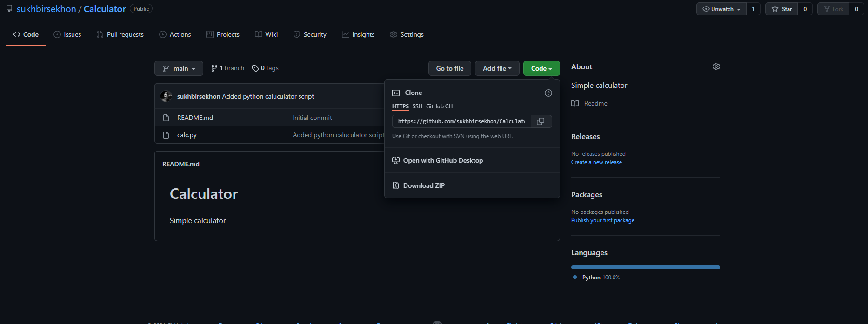
Task: Click the Fork button
Action: [x=833, y=9]
